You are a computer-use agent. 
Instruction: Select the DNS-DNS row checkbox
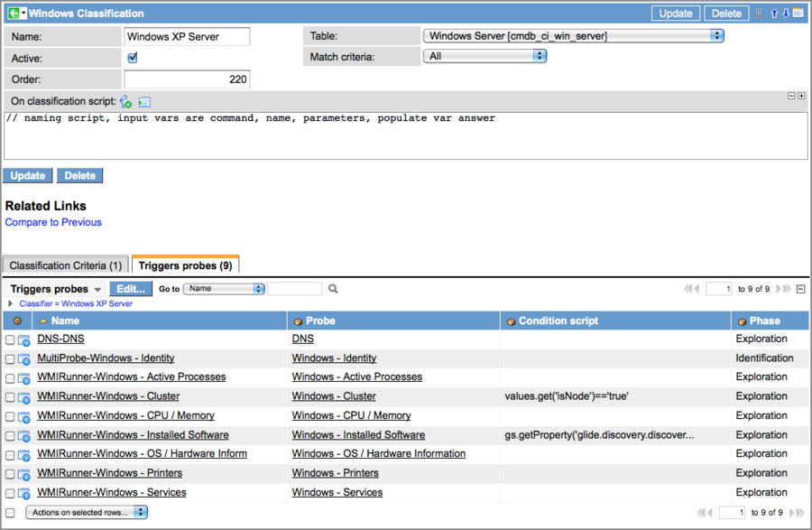tap(10, 339)
